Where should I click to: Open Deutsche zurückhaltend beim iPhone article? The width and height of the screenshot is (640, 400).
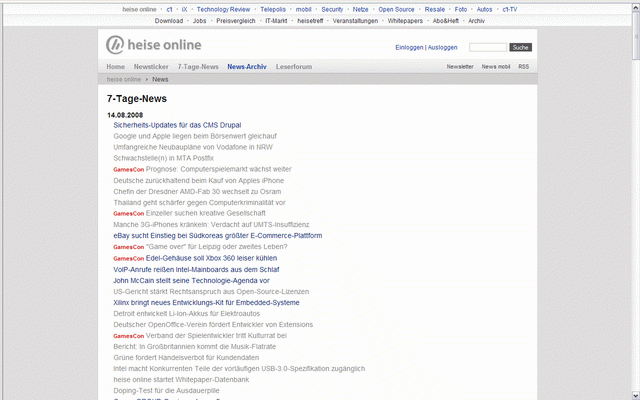pos(199,180)
